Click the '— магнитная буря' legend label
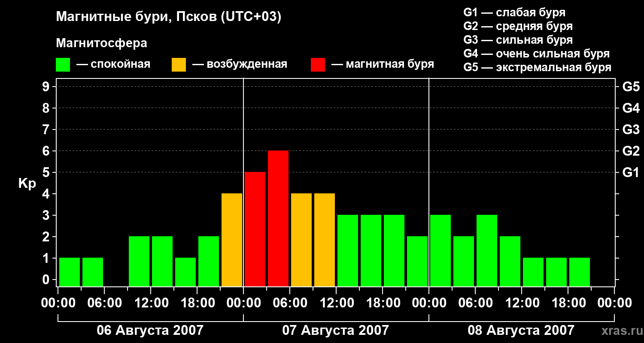The height and width of the screenshot is (343, 644). pyautogui.click(x=383, y=65)
